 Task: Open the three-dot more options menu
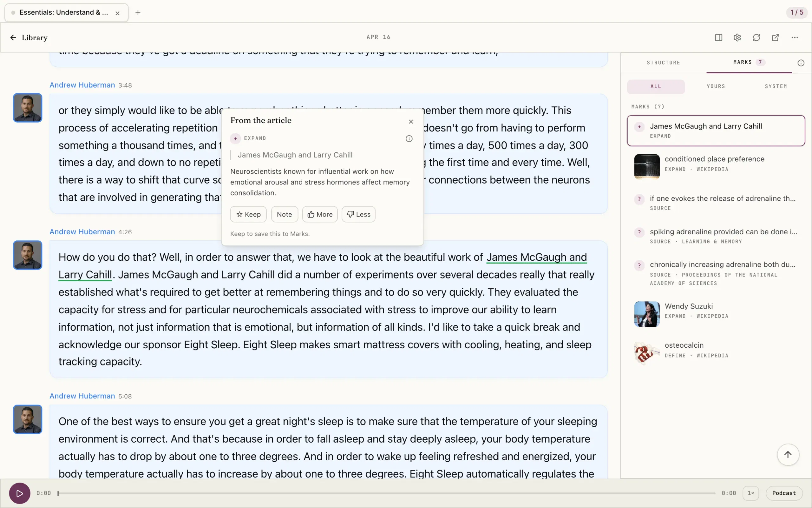click(795, 38)
